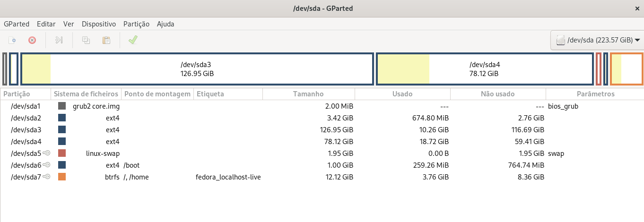
Task: Open the Partição menu
Action: tap(136, 24)
